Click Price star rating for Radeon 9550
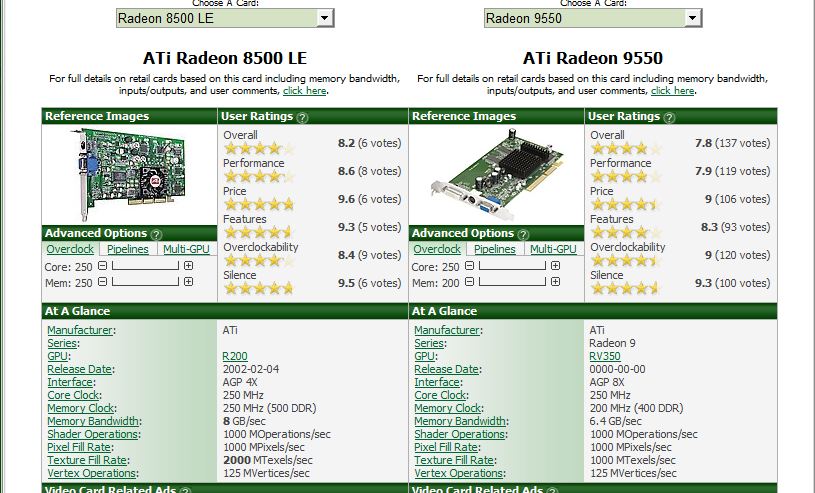 pos(626,205)
